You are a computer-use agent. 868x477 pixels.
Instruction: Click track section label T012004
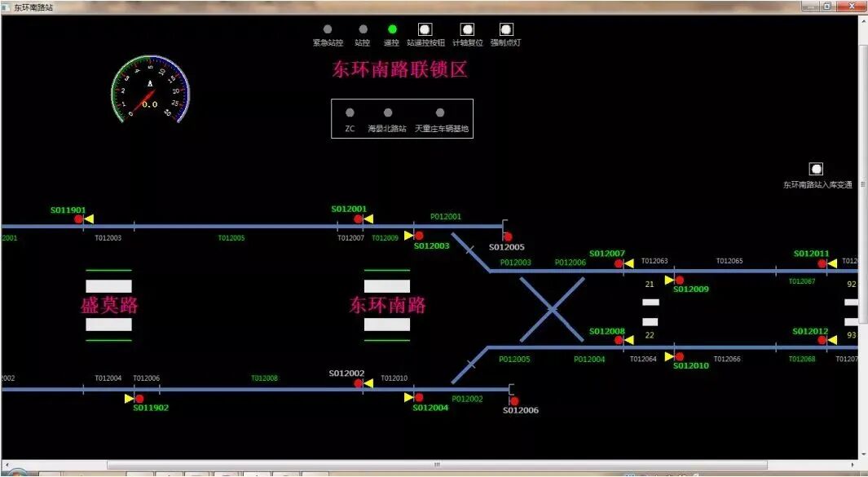pos(108,378)
